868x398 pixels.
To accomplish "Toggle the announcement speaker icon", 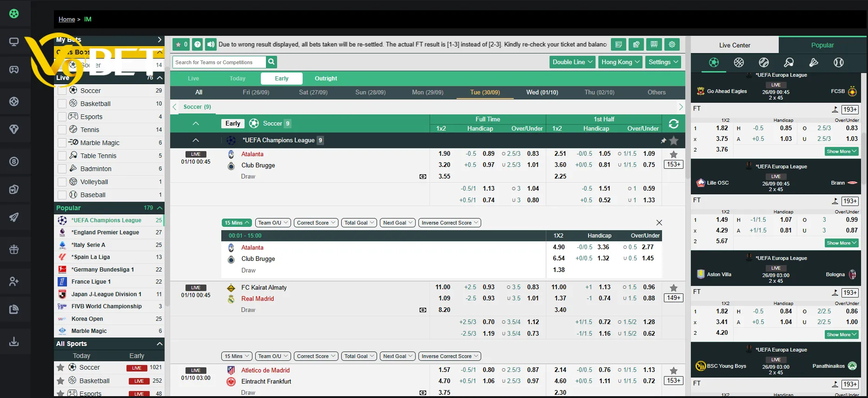I will [x=211, y=45].
